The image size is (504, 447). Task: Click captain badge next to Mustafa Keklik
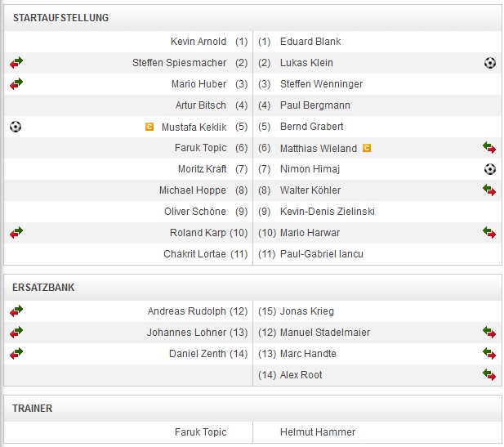[x=149, y=127]
